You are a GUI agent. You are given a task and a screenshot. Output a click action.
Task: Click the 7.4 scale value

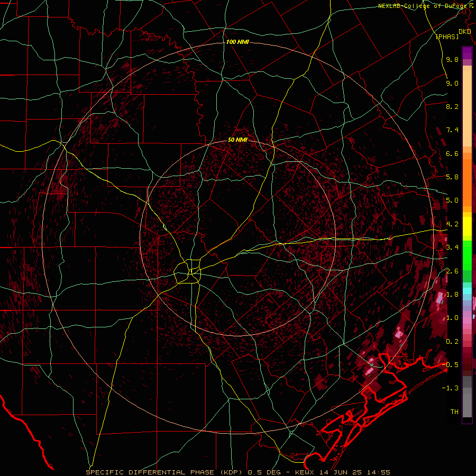click(452, 130)
